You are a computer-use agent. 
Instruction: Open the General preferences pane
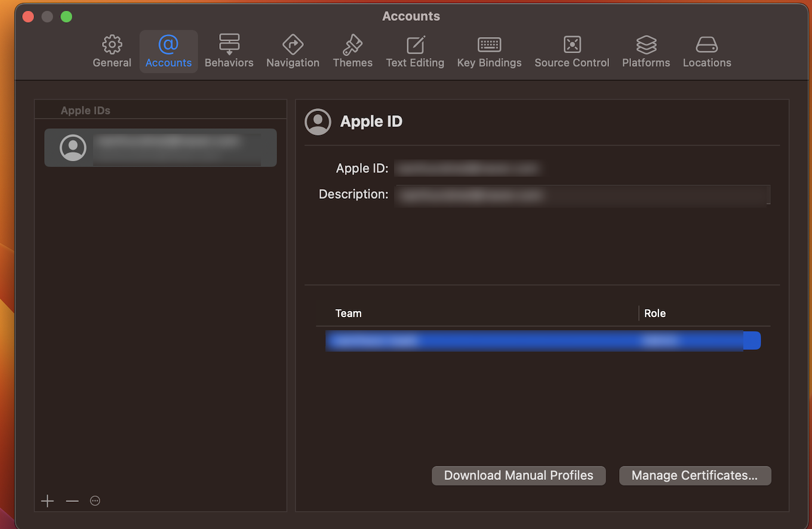click(x=112, y=51)
